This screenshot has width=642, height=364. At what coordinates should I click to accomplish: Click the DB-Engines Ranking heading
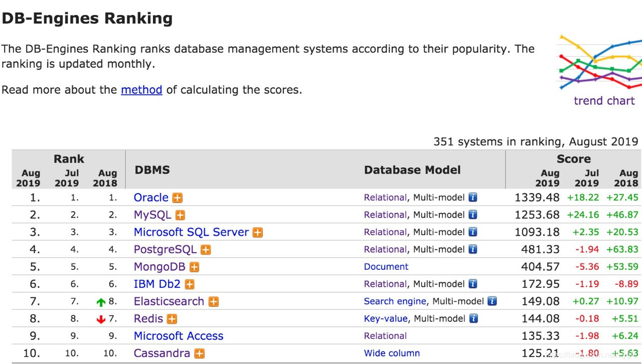click(x=87, y=19)
